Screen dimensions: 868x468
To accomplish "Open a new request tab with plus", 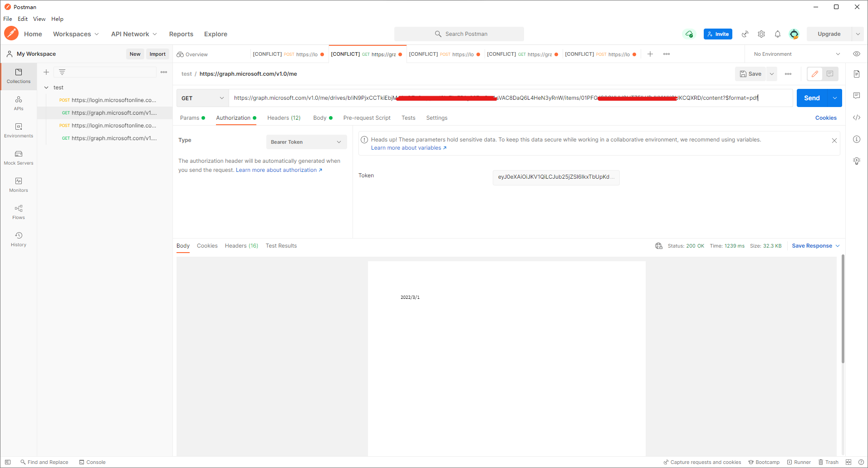I will click(650, 54).
